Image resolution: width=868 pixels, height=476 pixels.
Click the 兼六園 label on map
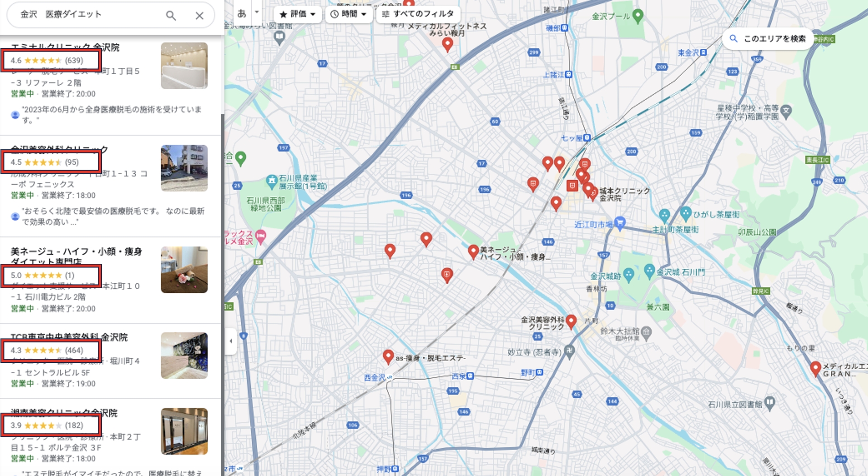(658, 307)
